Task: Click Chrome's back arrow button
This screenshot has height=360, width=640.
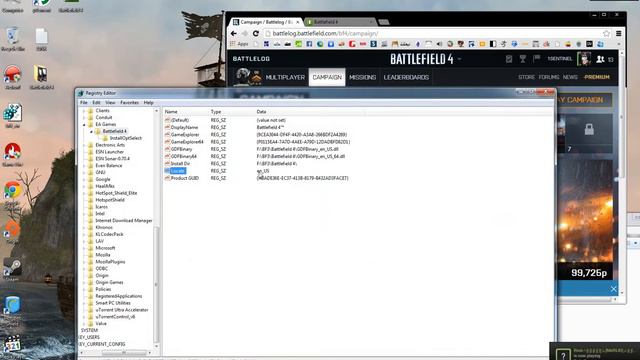Action: click(233, 33)
